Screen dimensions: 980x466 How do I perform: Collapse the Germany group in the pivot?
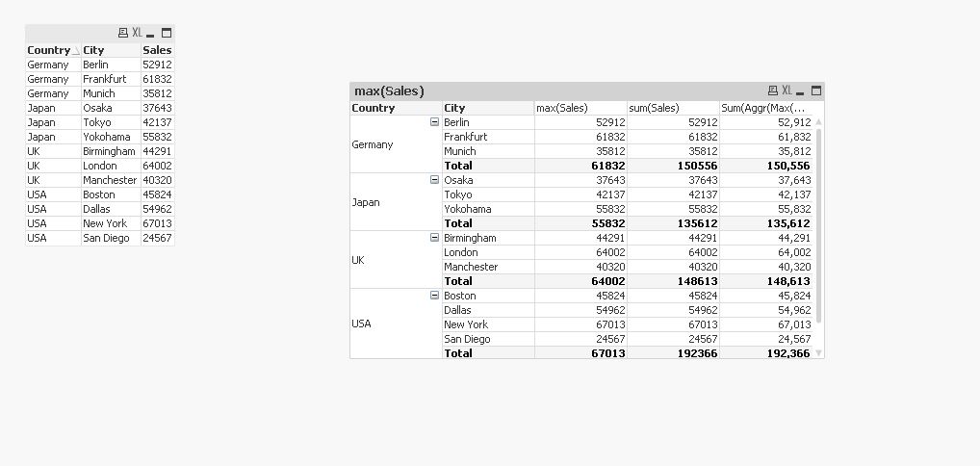[434, 122]
